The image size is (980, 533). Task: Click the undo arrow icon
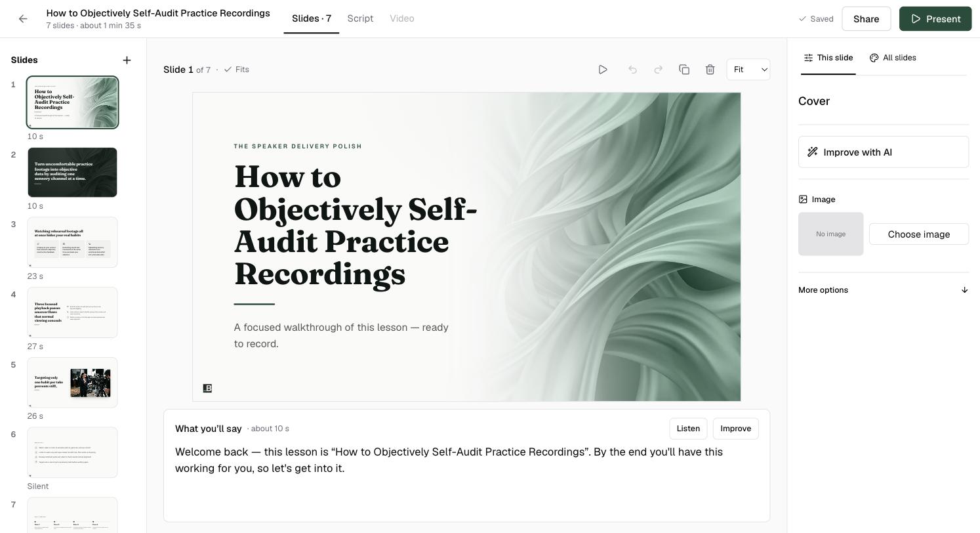click(632, 70)
